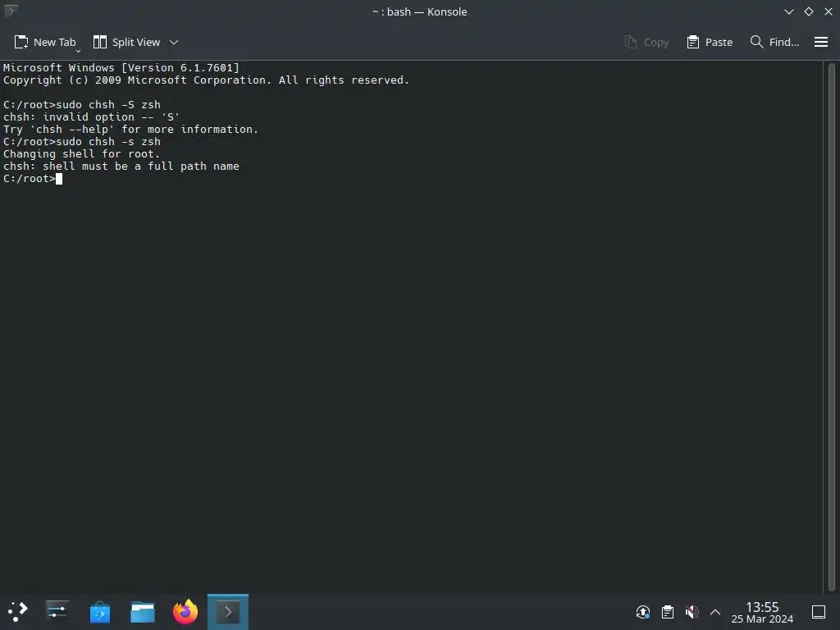The image size is (840, 630).
Task: Click the terminal prompt at the cursor
Action: click(x=33, y=178)
